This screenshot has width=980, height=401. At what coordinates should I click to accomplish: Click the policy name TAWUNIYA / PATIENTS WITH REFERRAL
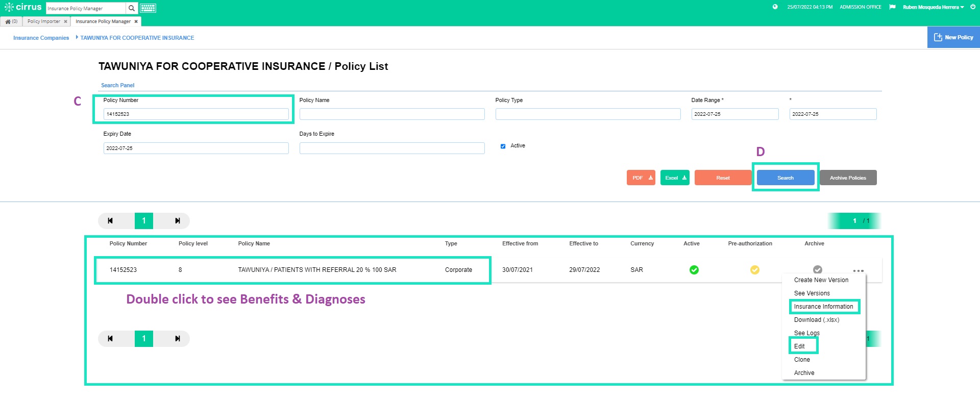coord(317,270)
